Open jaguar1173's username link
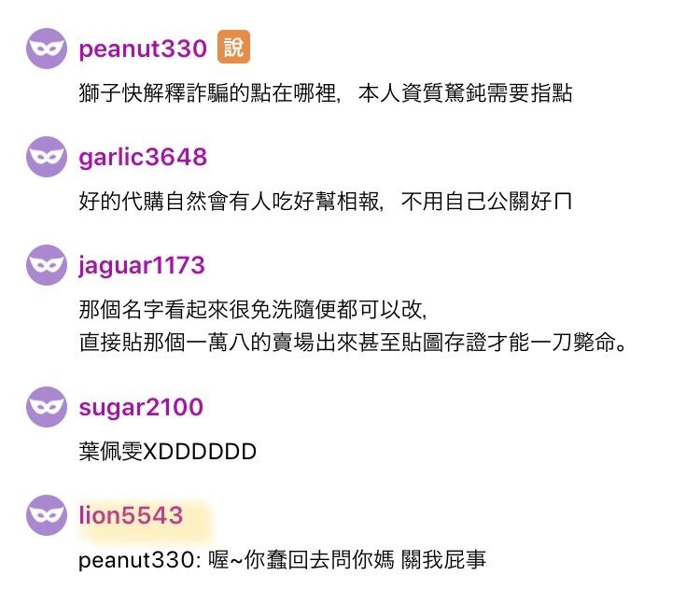This screenshot has width=700, height=603. click(142, 265)
